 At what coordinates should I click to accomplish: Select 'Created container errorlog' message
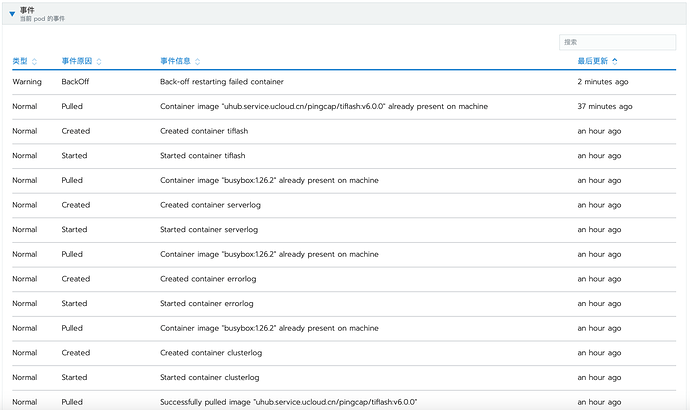(208, 279)
